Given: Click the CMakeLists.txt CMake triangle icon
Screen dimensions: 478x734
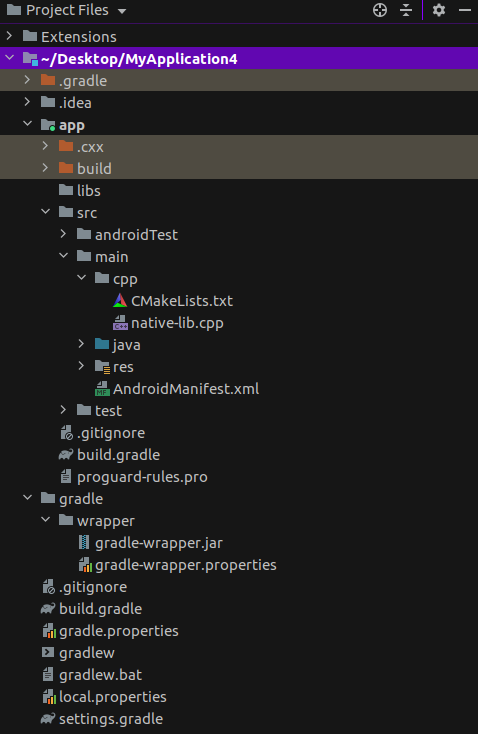Looking at the screenshot, I should click(120, 300).
